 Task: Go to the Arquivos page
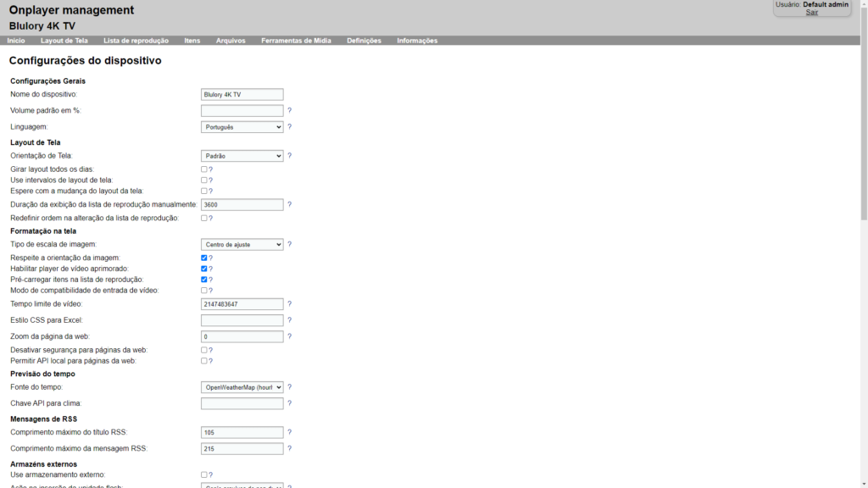[x=231, y=41]
